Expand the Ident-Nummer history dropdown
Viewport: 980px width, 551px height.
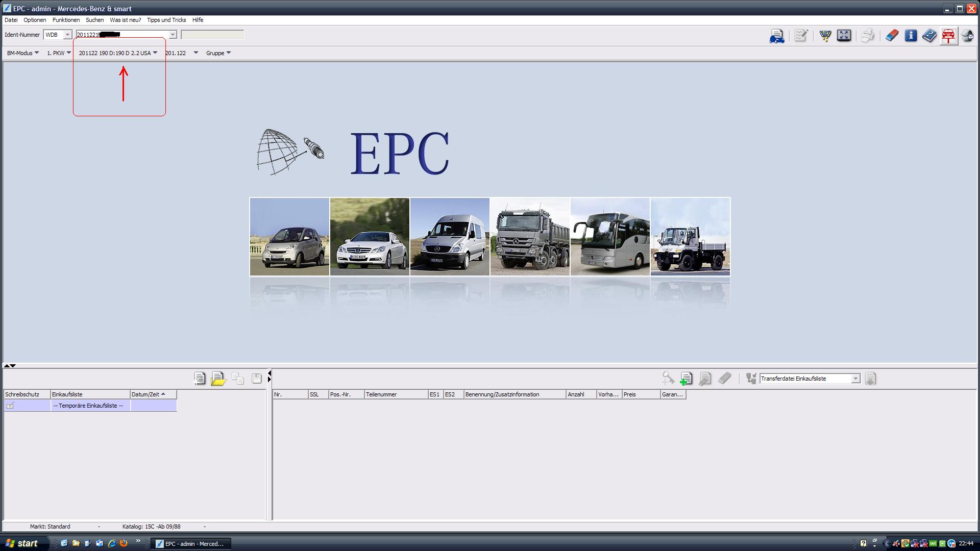pyautogui.click(x=173, y=35)
